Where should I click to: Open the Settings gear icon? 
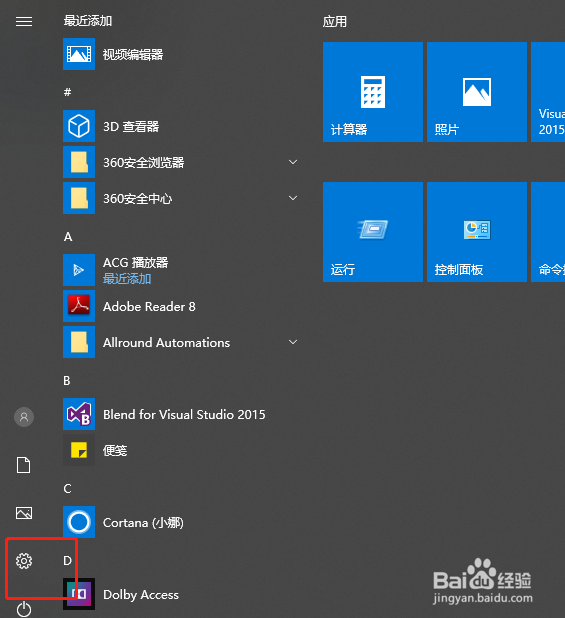coord(24,561)
